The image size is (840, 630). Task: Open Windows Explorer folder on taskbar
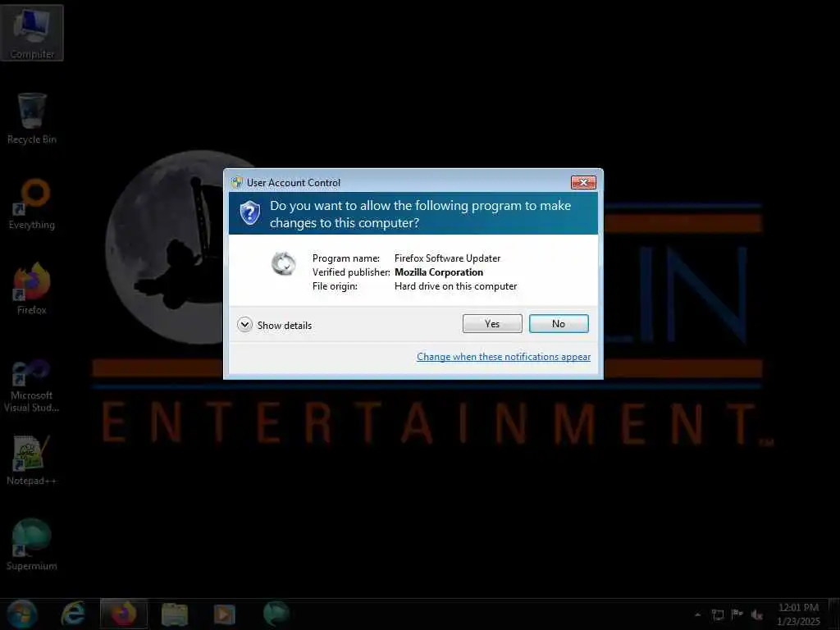(175, 614)
